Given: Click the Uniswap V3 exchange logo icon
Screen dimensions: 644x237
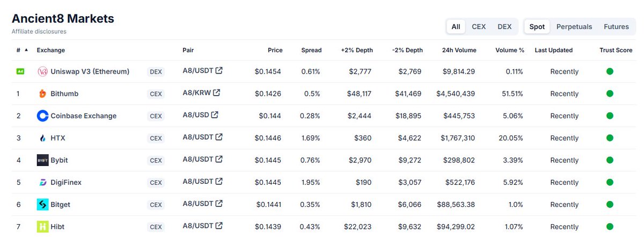Looking at the screenshot, I should point(42,71).
